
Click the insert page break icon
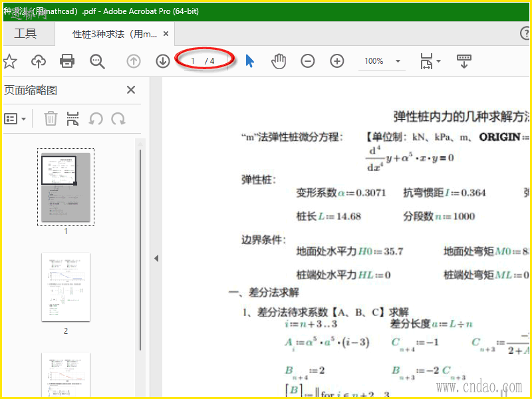[x=73, y=119]
